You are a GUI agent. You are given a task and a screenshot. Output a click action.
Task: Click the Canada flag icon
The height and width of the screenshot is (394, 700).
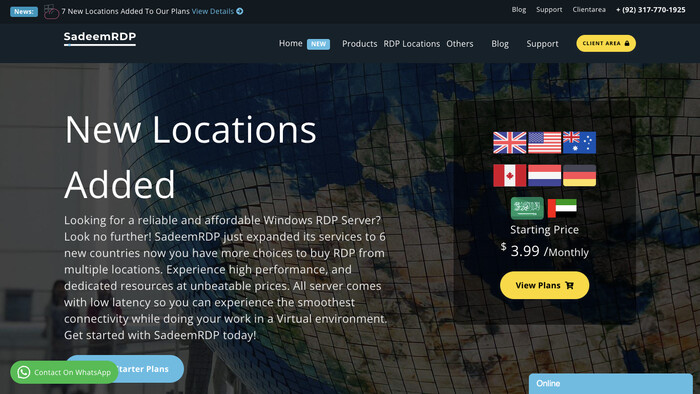coord(509,176)
